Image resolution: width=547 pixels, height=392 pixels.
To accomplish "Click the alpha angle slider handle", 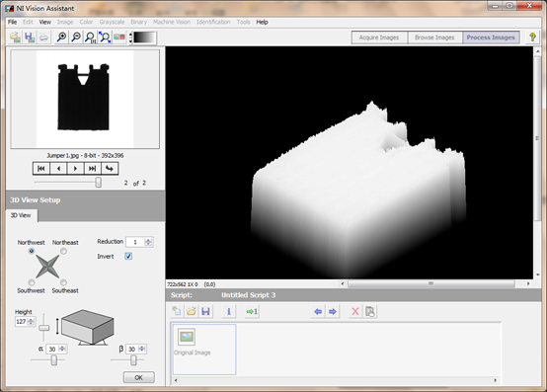I will (54, 360).
